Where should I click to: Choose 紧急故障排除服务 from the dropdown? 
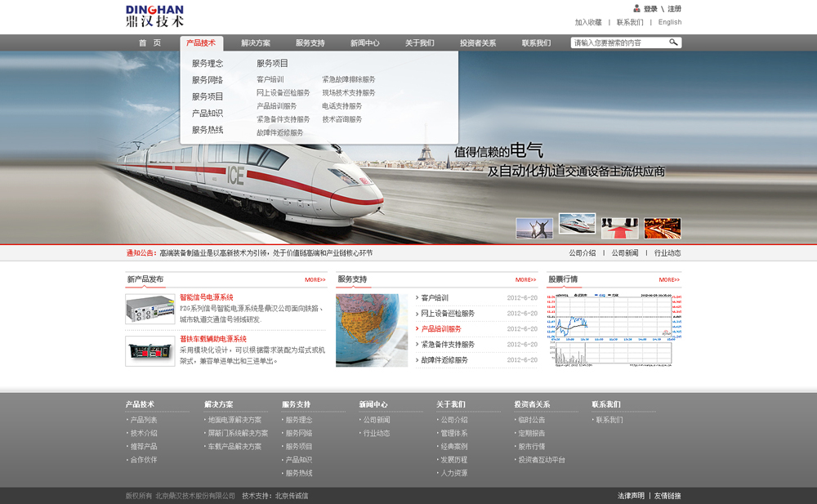pyautogui.click(x=349, y=80)
